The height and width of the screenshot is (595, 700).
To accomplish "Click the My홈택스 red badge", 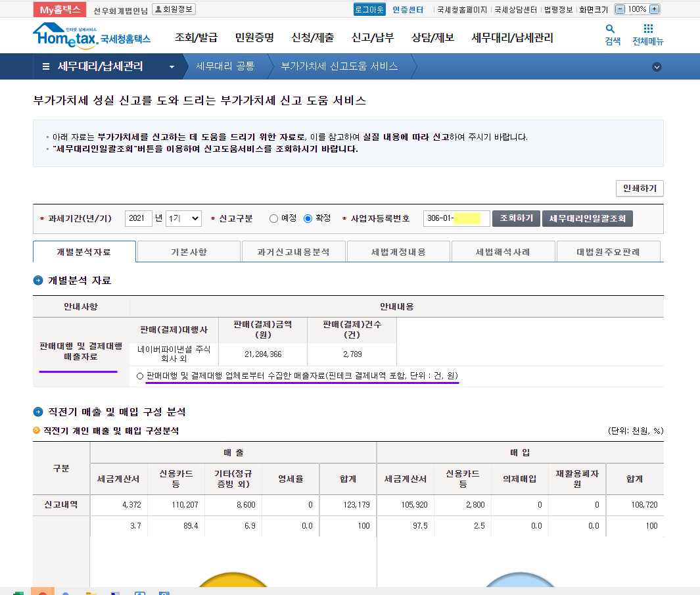I will (59, 9).
